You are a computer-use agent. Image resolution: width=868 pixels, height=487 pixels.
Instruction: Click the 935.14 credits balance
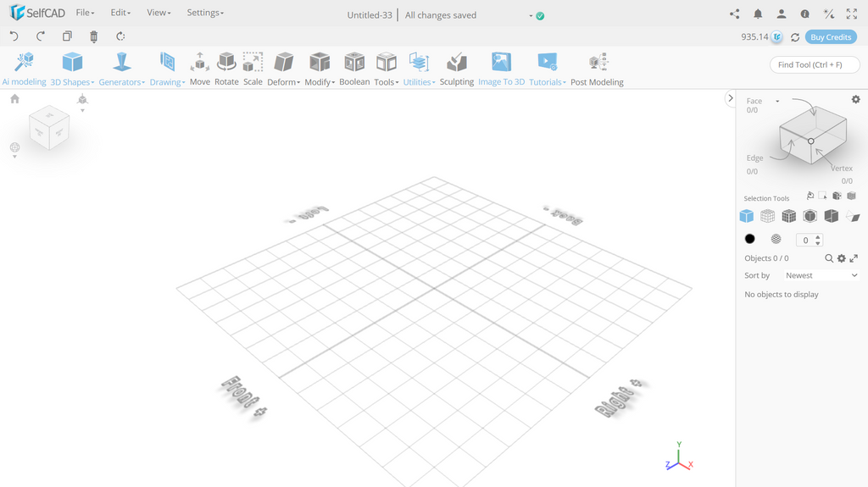coord(754,37)
